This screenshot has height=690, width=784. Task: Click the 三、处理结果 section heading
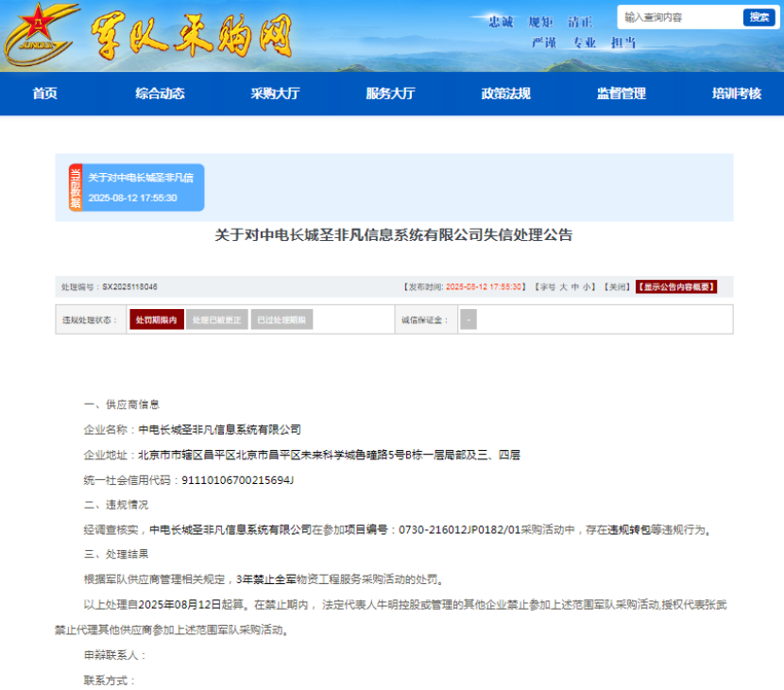click(x=116, y=555)
